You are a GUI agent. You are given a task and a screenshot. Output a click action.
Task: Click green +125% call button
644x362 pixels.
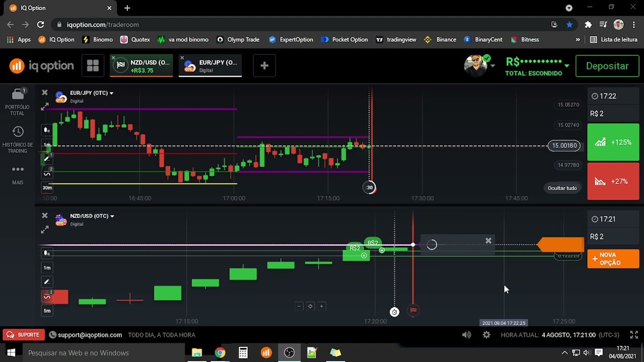tap(613, 142)
